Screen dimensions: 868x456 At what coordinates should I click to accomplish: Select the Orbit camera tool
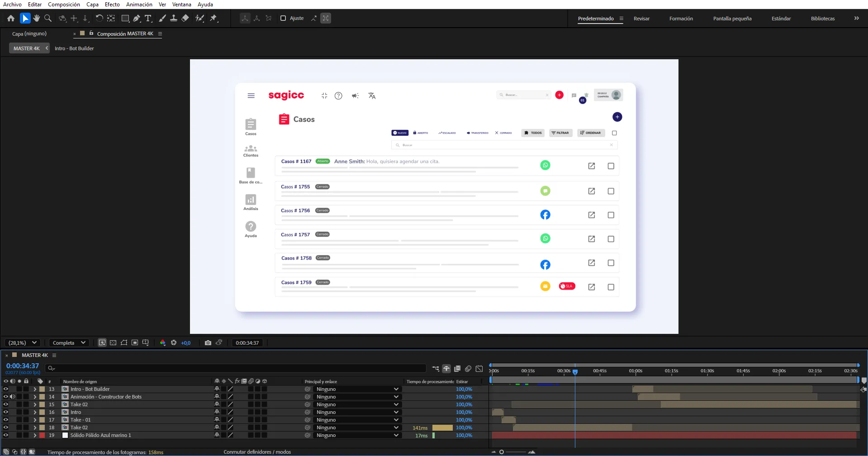click(x=62, y=18)
